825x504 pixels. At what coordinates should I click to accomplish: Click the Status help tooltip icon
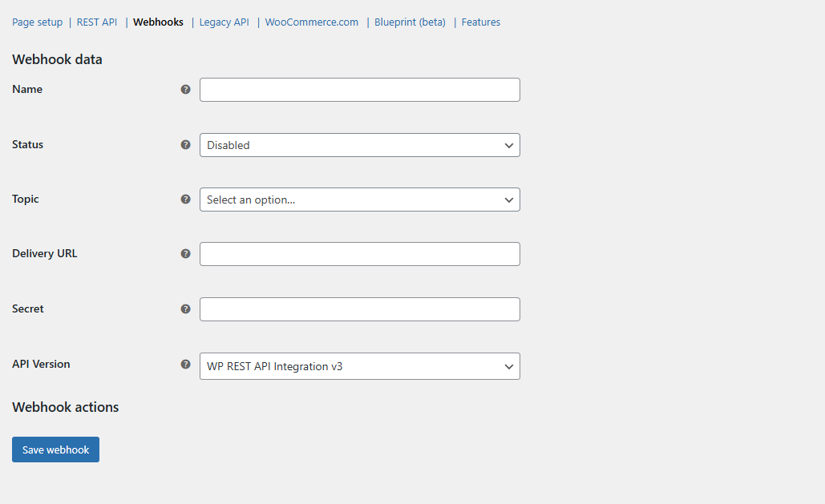click(x=186, y=145)
